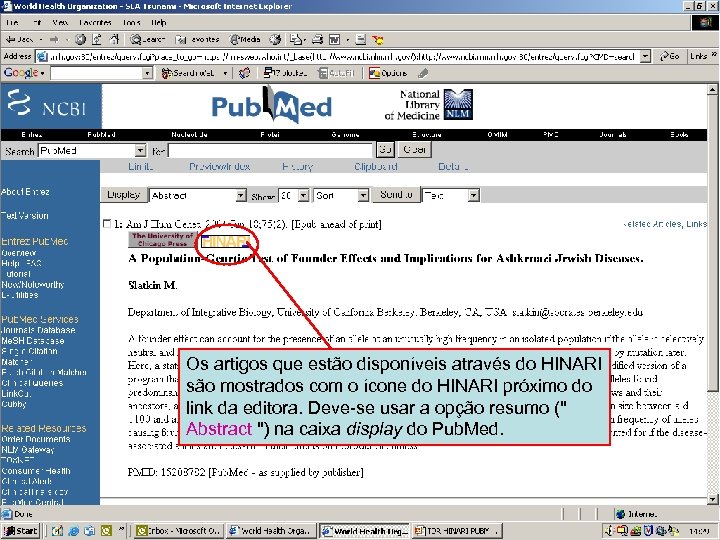Go back with the browser Back arrow
This screenshot has height=540, width=720.
tap(18, 39)
